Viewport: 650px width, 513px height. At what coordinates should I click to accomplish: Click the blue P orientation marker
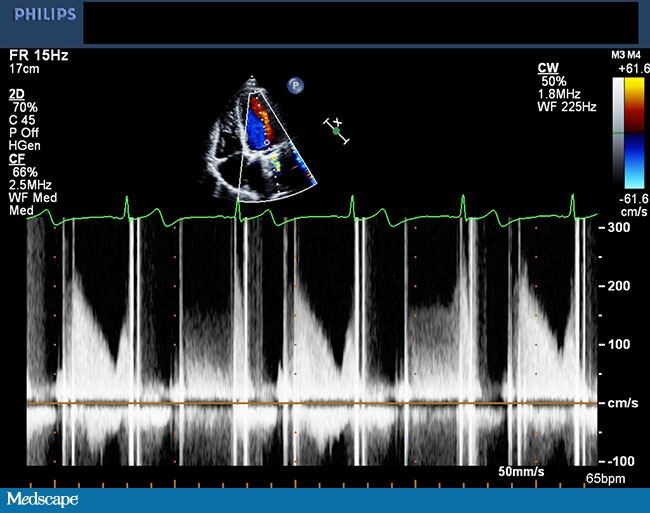click(x=295, y=85)
